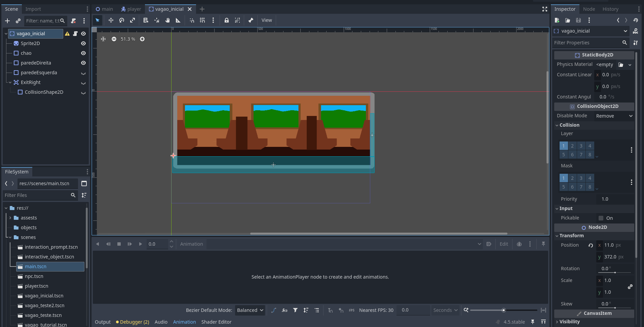The width and height of the screenshot is (644, 327).
Task: Select the Move tool in viewport toolbar
Action: click(111, 20)
